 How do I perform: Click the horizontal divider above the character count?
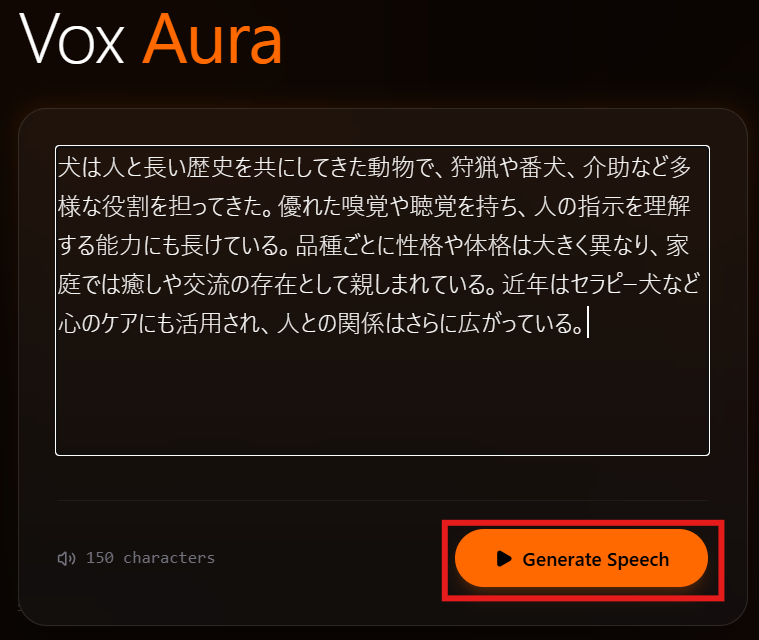click(x=382, y=500)
